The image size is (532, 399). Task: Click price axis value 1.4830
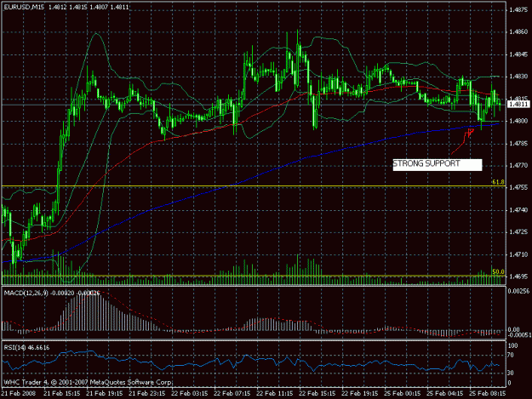click(x=518, y=77)
